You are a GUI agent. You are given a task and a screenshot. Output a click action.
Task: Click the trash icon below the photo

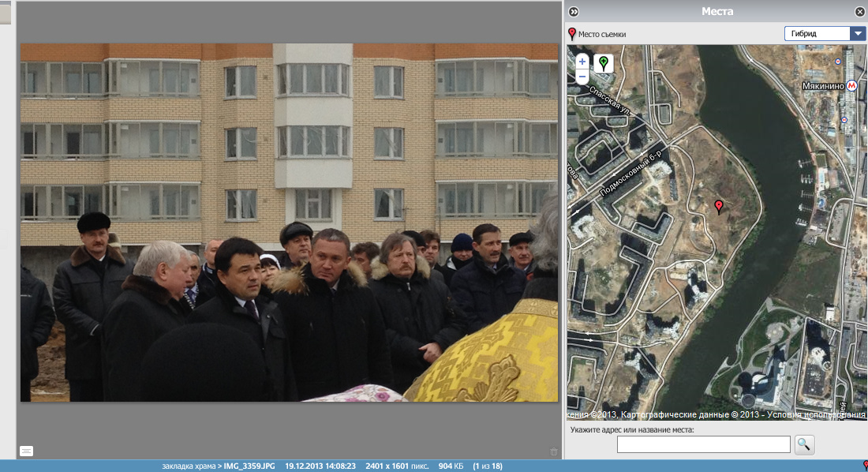pyautogui.click(x=553, y=451)
